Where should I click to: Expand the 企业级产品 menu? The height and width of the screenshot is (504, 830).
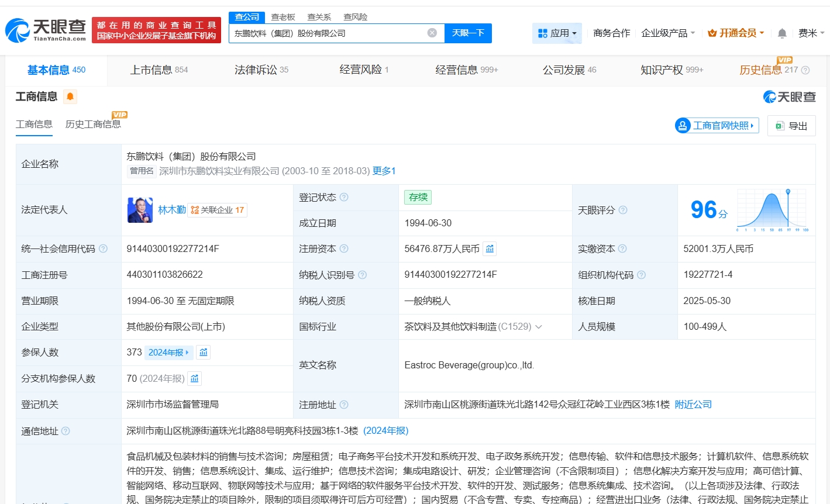click(x=668, y=33)
